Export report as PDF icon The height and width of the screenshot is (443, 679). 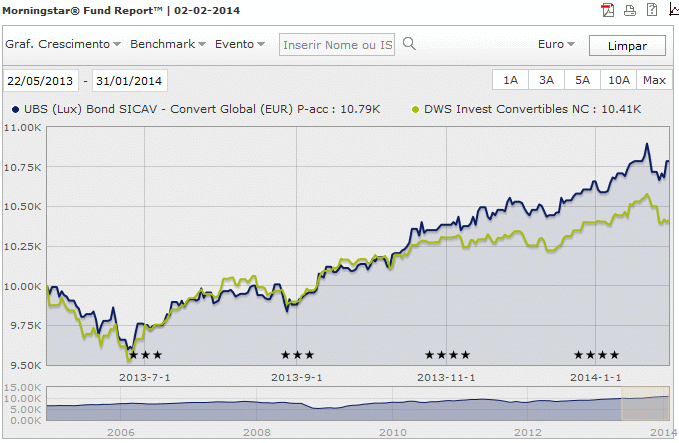coord(608,10)
